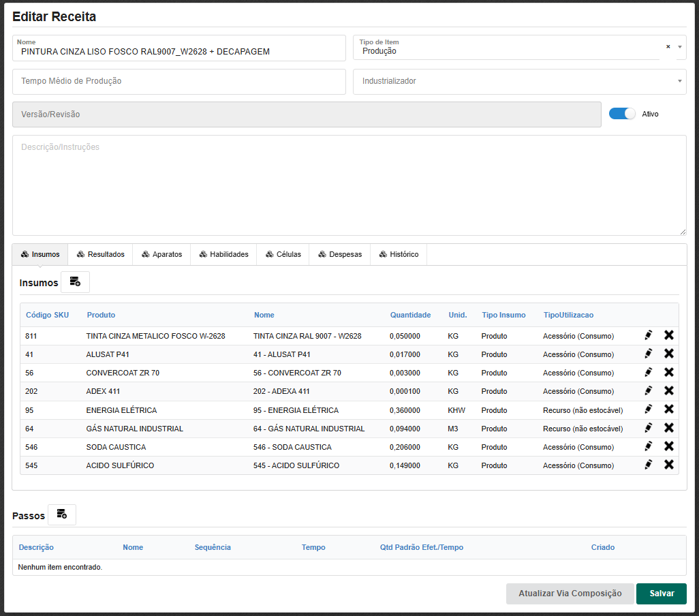Screen dimensions: 699x616
Task: Edit the CONVERCOAT ZR 70 row
Action: 648,372
